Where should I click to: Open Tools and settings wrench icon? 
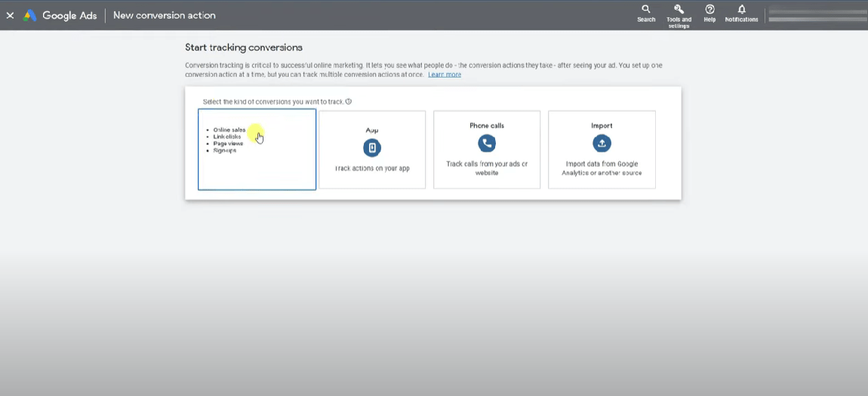[679, 10]
